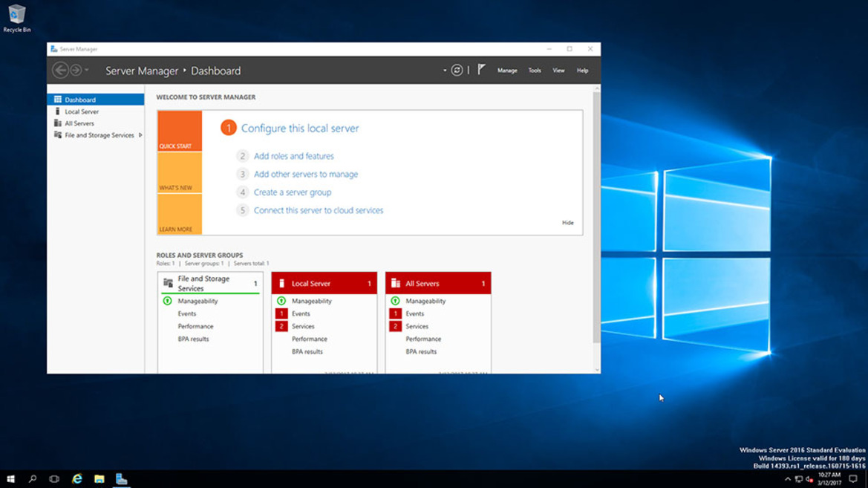The height and width of the screenshot is (488, 868).
Task: Click Create a server group link
Action: coord(293,192)
